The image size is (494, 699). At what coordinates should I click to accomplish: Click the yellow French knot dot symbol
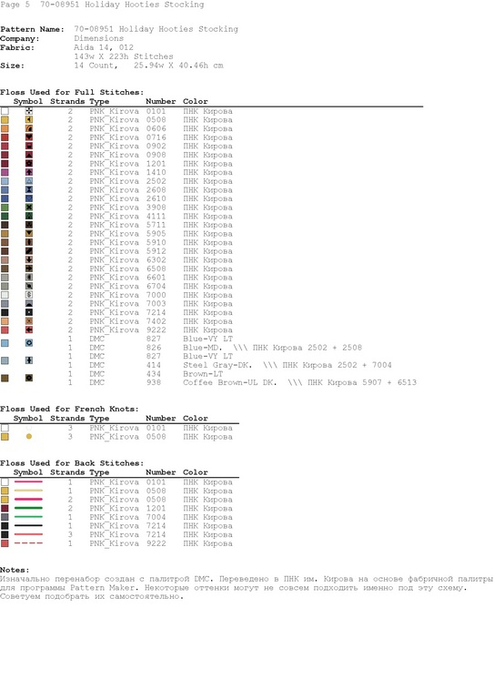29,437
